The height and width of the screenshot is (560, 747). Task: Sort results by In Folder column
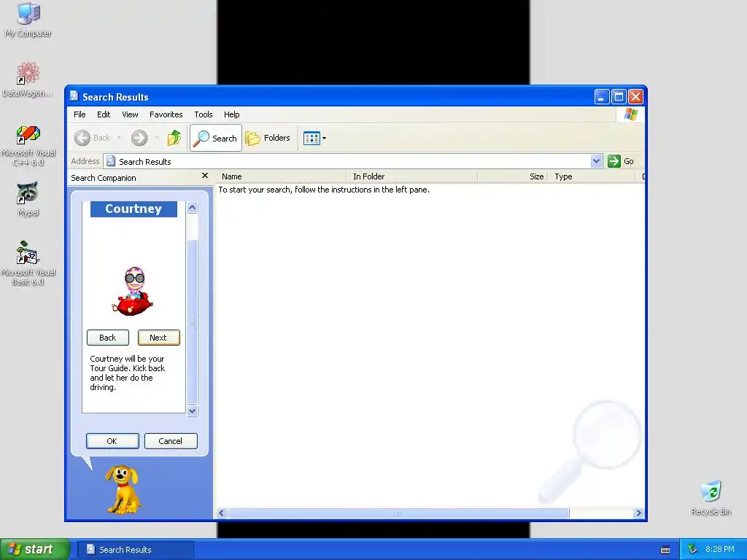pos(413,176)
